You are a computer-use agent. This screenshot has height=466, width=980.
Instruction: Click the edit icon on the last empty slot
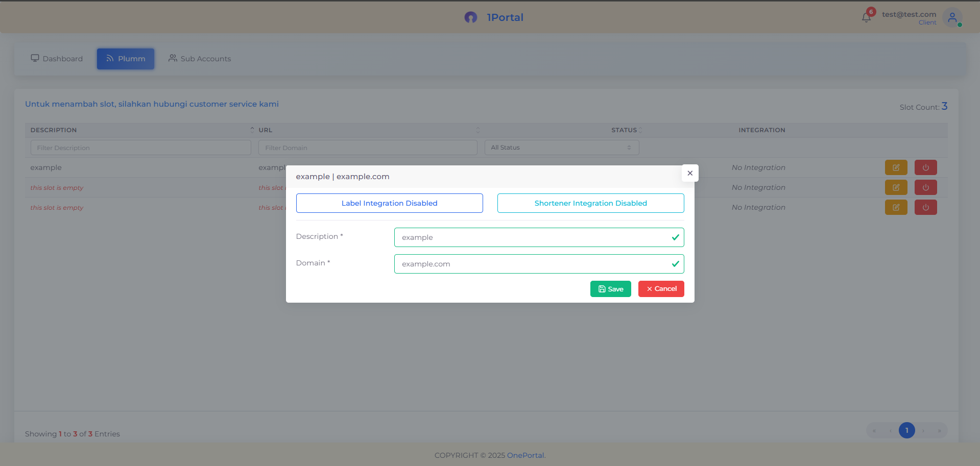pyautogui.click(x=895, y=207)
